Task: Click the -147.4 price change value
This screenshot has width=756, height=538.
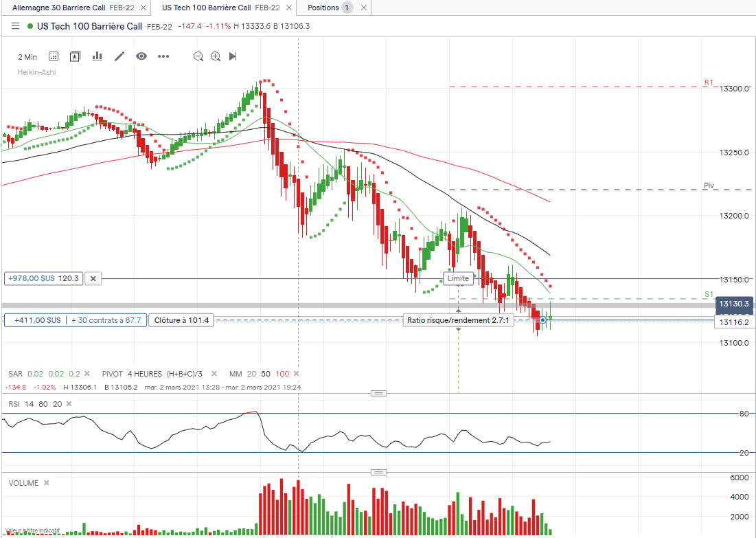Action: (x=190, y=26)
